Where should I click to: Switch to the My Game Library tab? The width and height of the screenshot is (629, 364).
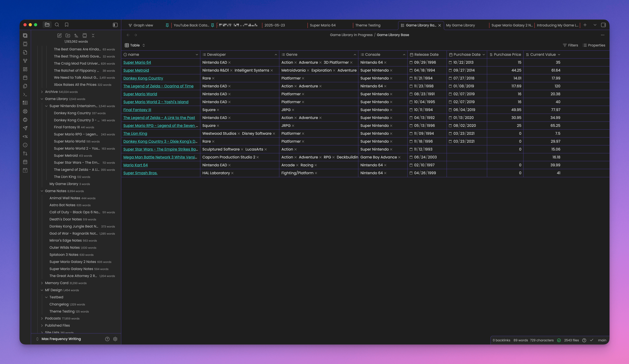(x=460, y=25)
